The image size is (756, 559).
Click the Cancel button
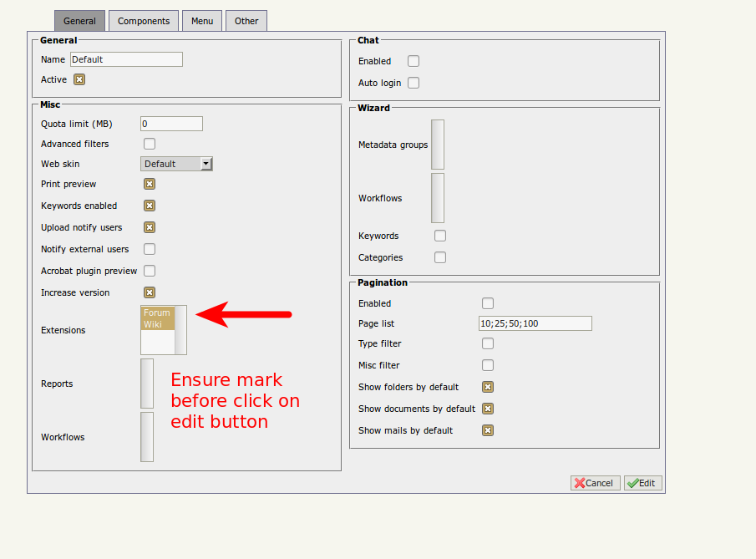[595, 483]
